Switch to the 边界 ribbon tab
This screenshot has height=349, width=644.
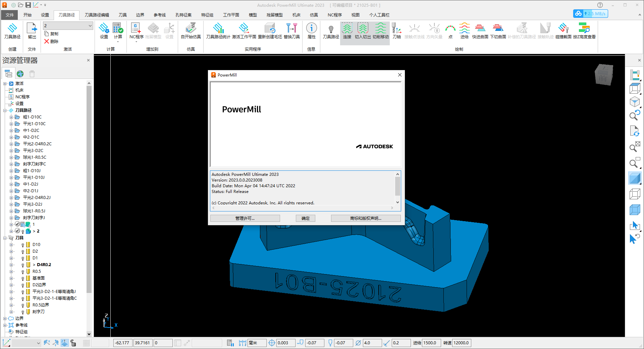point(140,15)
